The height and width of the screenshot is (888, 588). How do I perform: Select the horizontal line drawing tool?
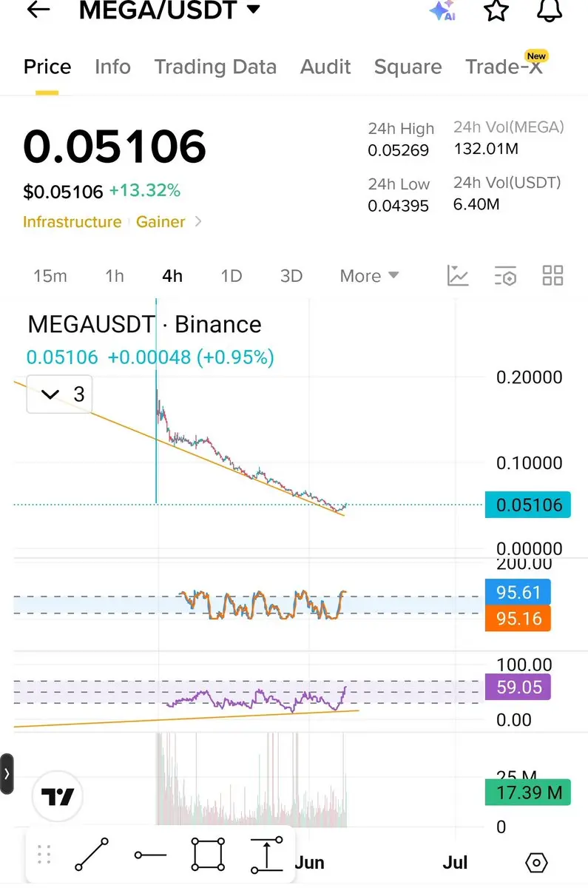pos(151,855)
